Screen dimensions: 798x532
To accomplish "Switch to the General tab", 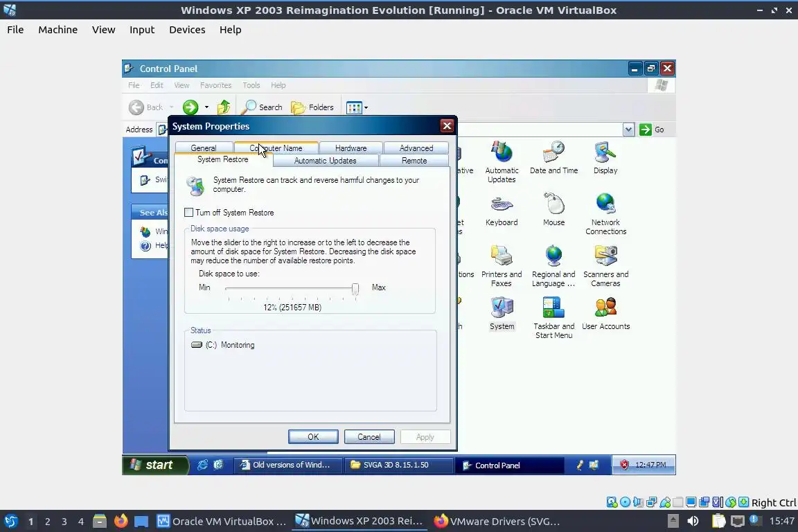I will tap(204, 148).
